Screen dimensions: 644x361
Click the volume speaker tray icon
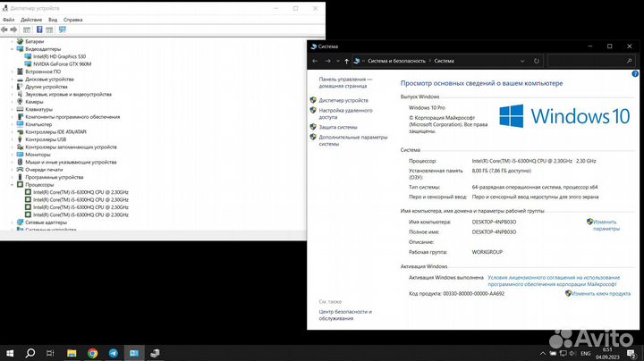(x=572, y=354)
